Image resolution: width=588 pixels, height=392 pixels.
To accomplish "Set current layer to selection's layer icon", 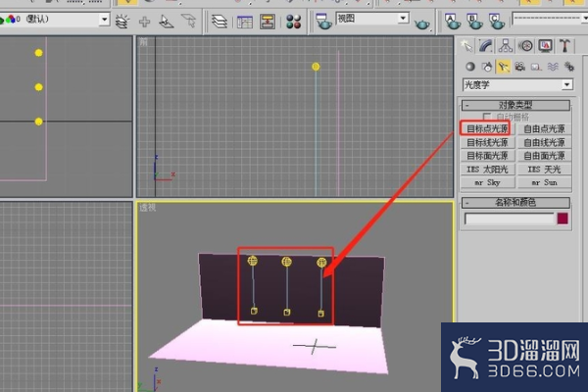I will [x=189, y=21].
